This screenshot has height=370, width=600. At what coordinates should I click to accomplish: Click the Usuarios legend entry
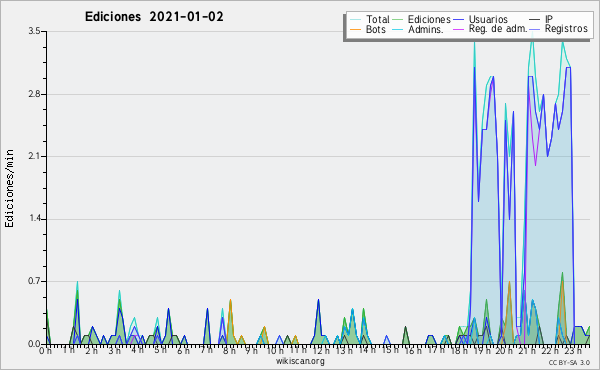click(481, 19)
